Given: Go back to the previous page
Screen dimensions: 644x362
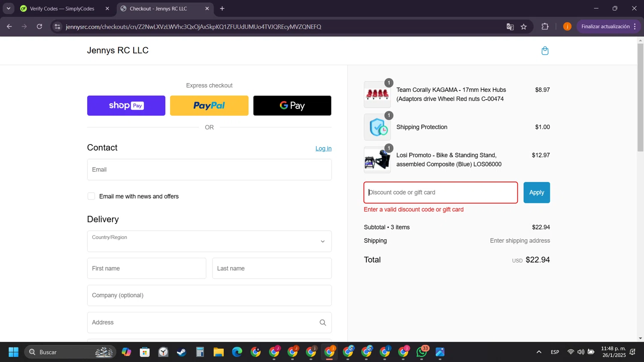Looking at the screenshot, I should pyautogui.click(x=9, y=27).
